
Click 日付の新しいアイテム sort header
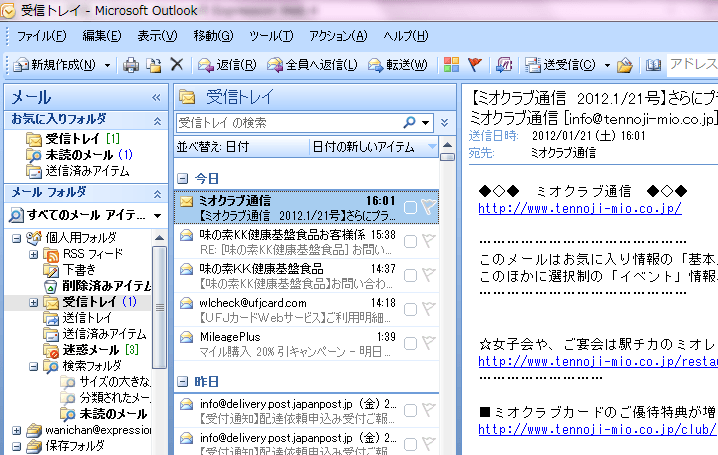click(x=373, y=147)
